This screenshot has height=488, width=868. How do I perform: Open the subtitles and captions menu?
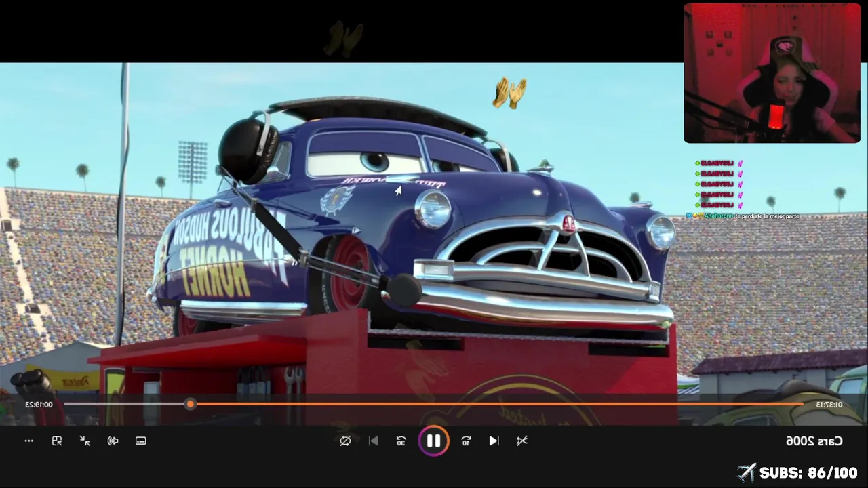(141, 441)
